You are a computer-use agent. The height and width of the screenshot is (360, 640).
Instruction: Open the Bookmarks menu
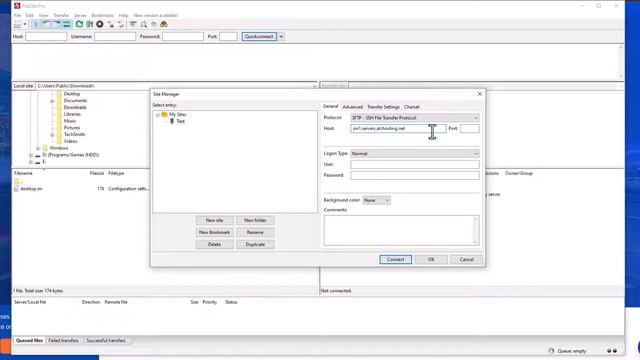coord(102,16)
